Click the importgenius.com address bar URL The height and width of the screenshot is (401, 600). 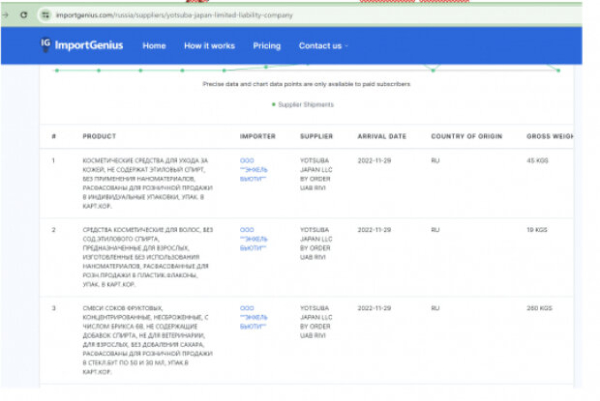[x=174, y=15]
